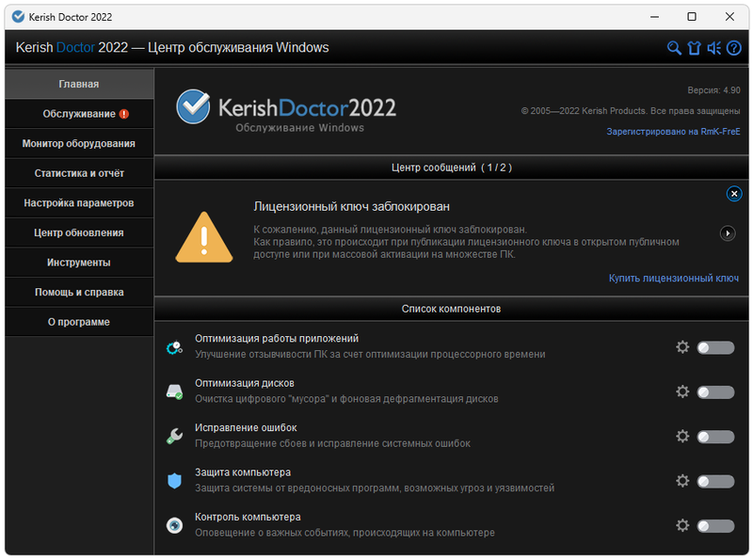Click the Список компонентов header
Image resolution: width=753 pixels, height=560 pixels.
click(x=452, y=309)
